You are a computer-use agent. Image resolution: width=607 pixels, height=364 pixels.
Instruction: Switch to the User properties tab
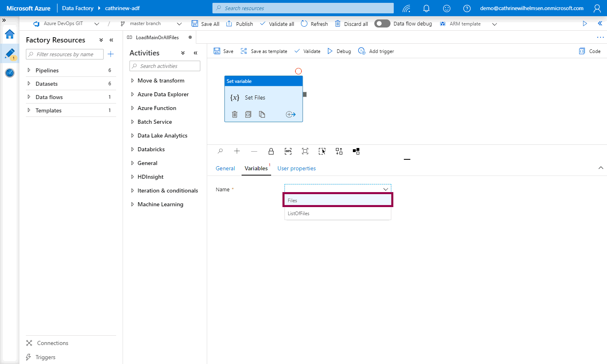pyautogui.click(x=296, y=168)
